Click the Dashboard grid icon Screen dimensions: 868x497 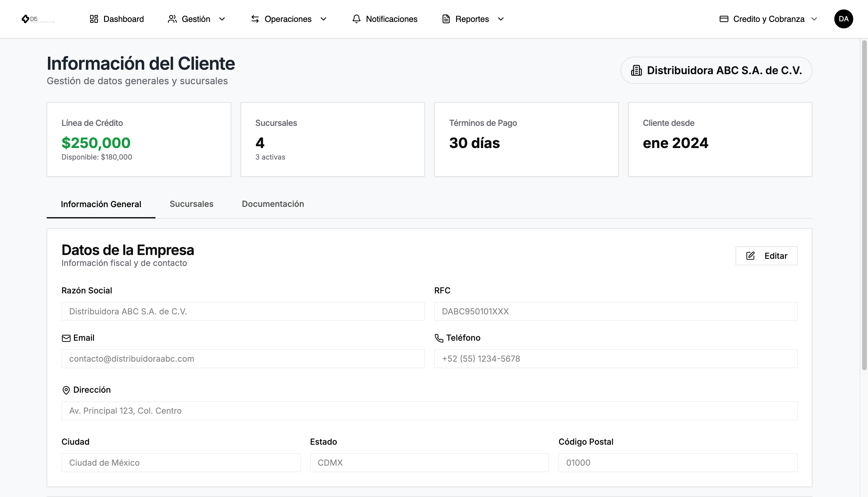coord(94,19)
